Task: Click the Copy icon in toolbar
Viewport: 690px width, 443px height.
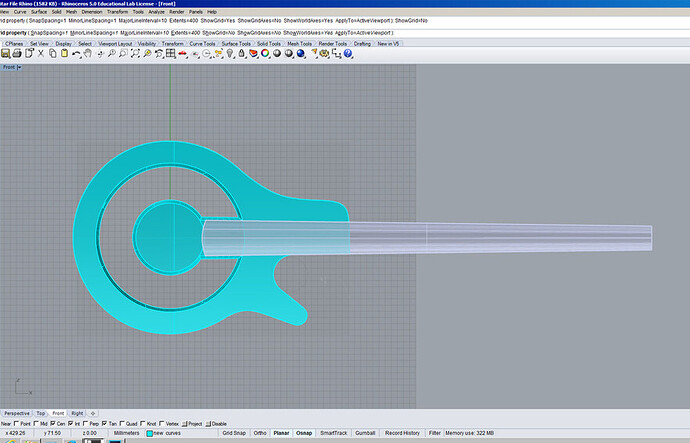Action: (52, 53)
